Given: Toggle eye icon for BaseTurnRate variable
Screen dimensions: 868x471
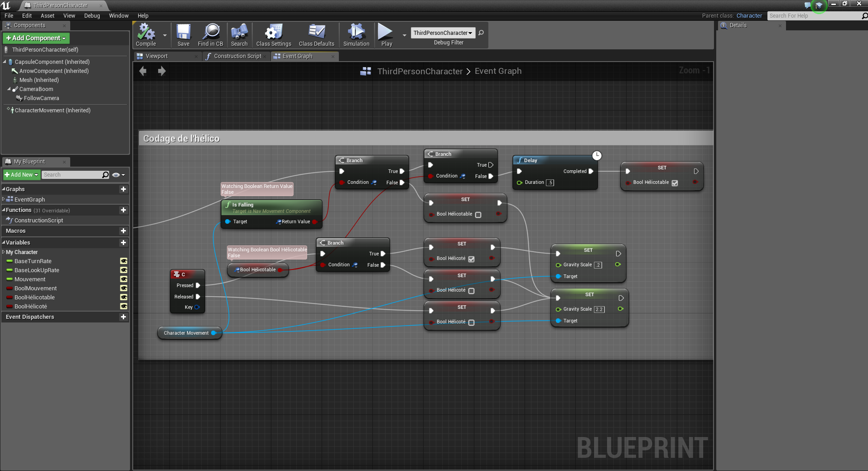Looking at the screenshot, I should (x=123, y=261).
